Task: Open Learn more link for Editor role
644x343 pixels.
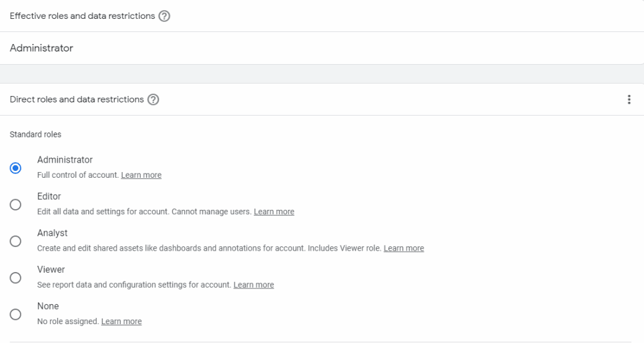Action: [x=274, y=212]
